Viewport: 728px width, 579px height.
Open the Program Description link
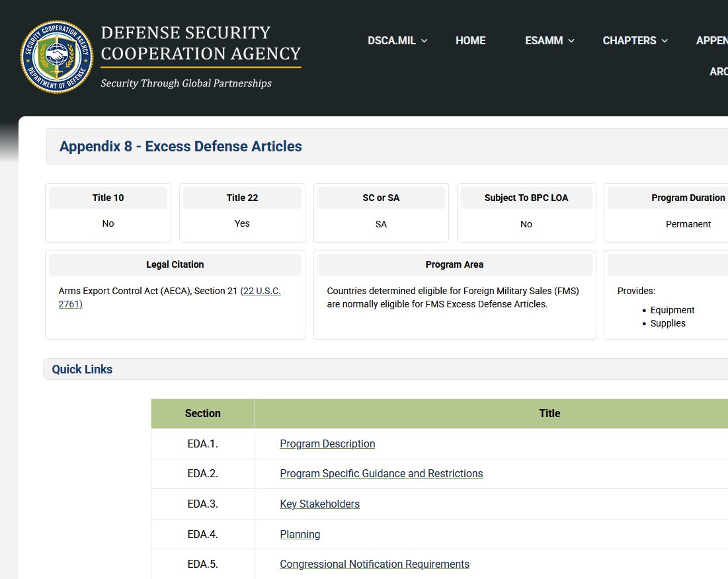[327, 444]
